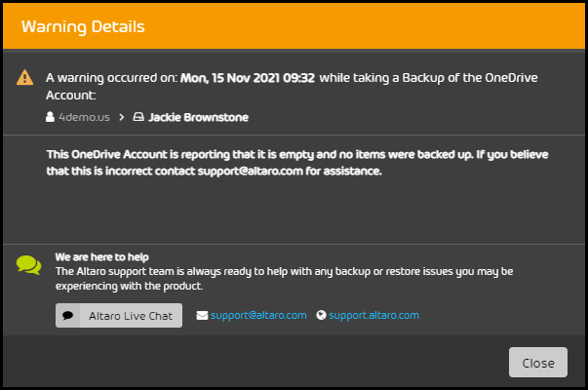The width and height of the screenshot is (588, 390).
Task: Visit the support.altaro.com website link
Action: 373,315
